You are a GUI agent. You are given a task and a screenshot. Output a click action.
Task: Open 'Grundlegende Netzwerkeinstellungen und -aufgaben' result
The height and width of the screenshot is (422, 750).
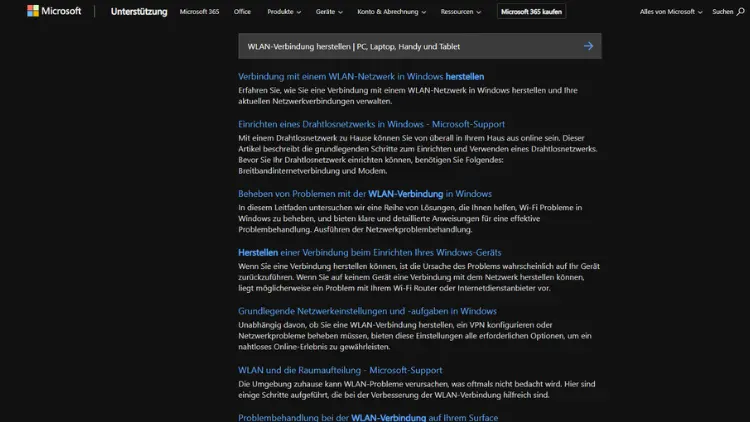coord(367,311)
